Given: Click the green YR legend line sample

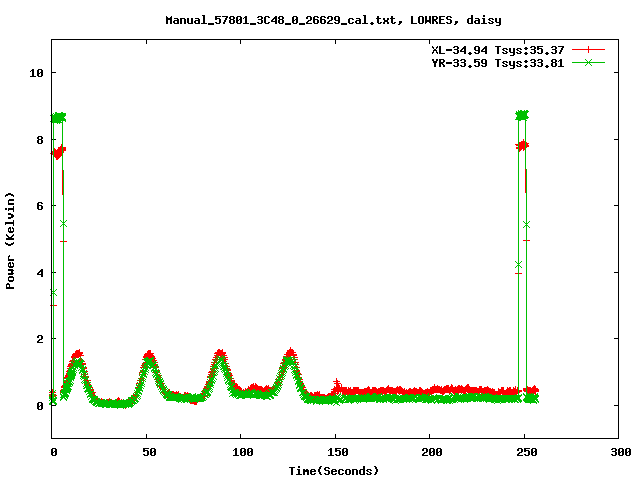Looking at the screenshot, I should [588, 62].
